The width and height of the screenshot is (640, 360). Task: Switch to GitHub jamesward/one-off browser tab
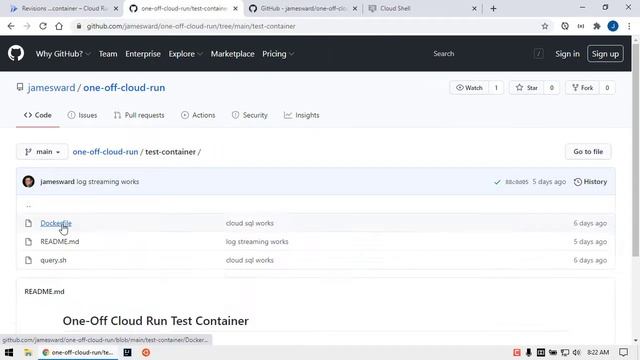[x=303, y=8]
